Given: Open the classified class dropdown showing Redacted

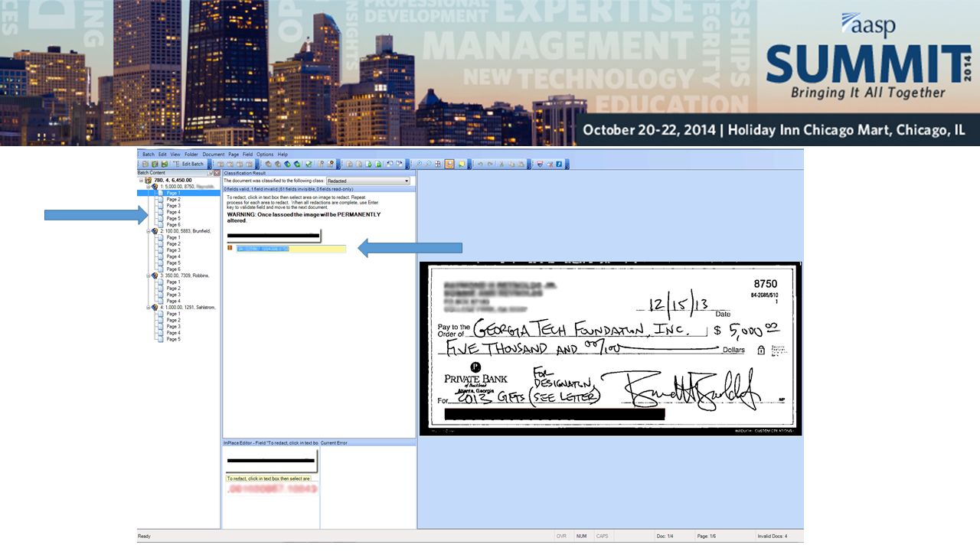Looking at the screenshot, I should coord(368,181).
